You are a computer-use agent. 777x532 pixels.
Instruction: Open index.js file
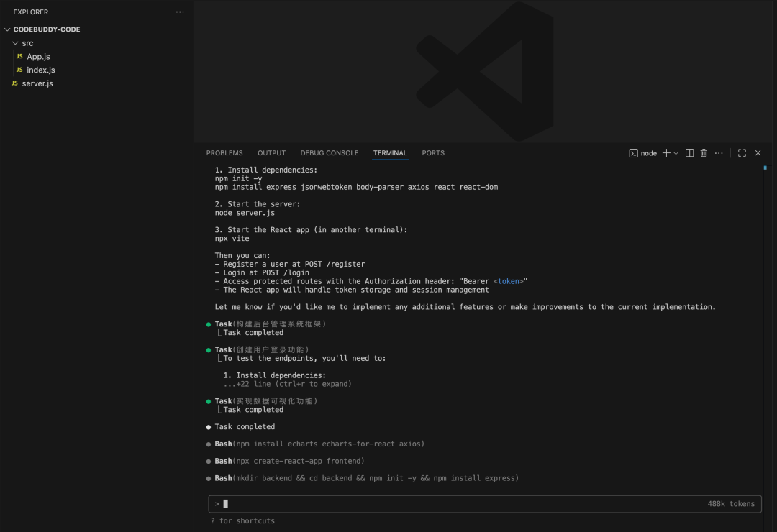[x=40, y=70]
